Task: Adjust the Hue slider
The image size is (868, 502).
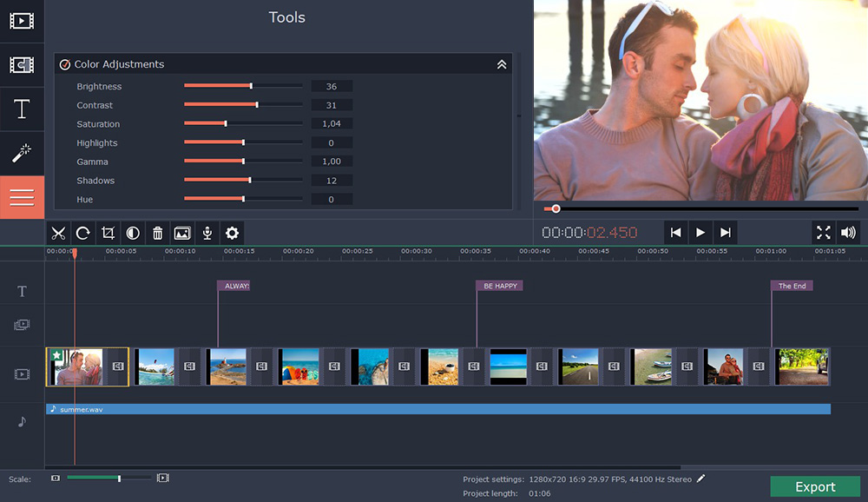Action: 243,198
